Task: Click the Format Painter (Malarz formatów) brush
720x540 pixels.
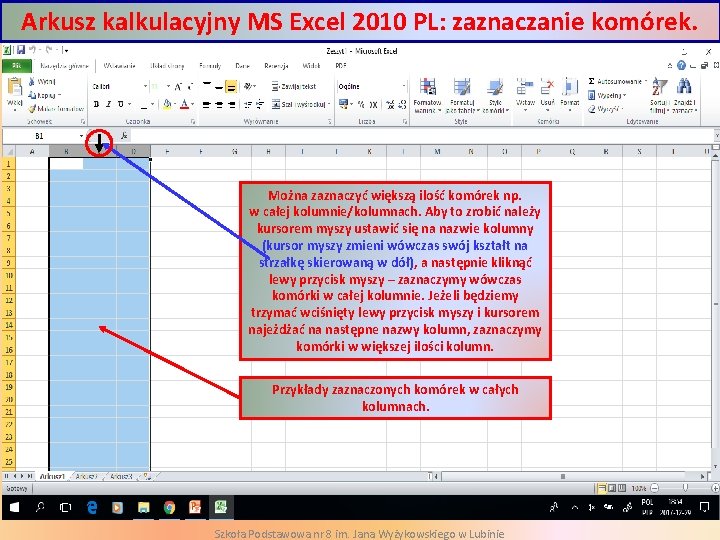Action: click(x=32, y=109)
